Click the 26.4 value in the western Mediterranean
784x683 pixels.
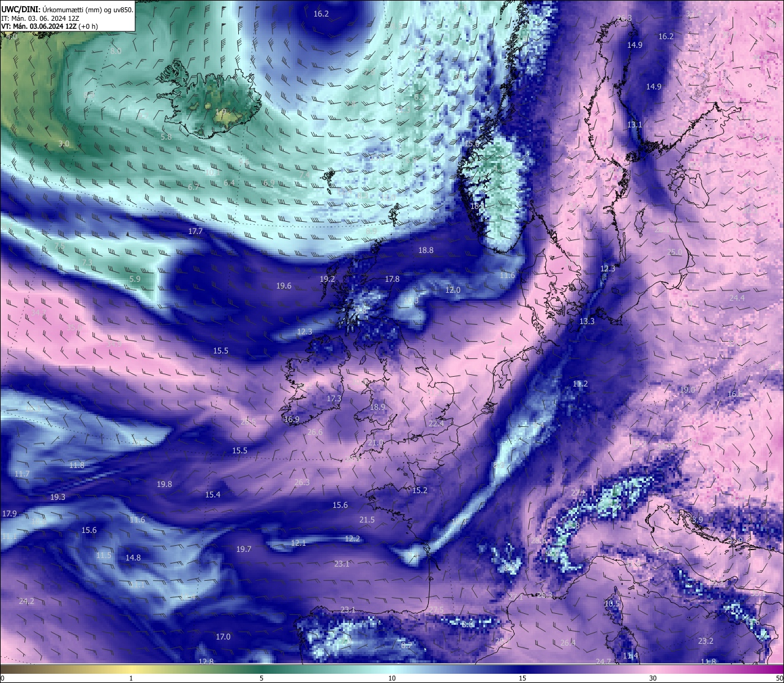pyautogui.click(x=568, y=643)
